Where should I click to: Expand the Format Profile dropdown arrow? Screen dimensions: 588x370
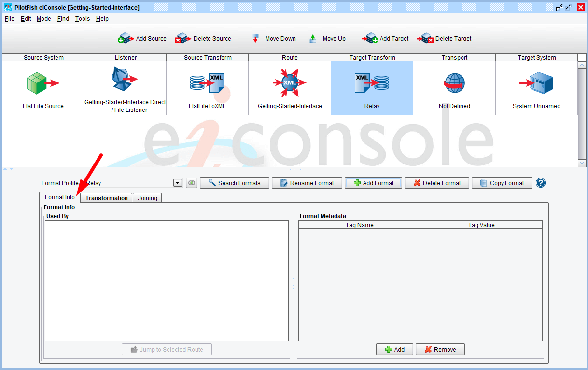pos(178,183)
